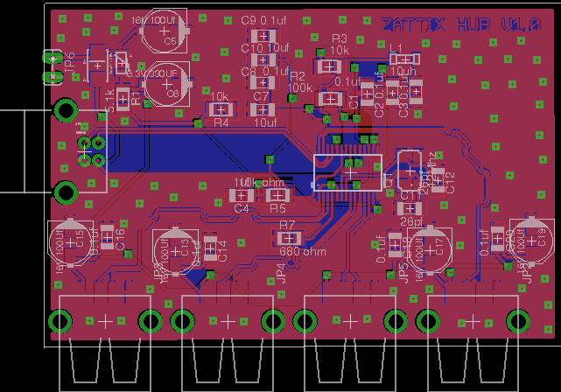
Task: Select the C15 electrolytic capacitor
Action: pyautogui.click(x=71, y=243)
